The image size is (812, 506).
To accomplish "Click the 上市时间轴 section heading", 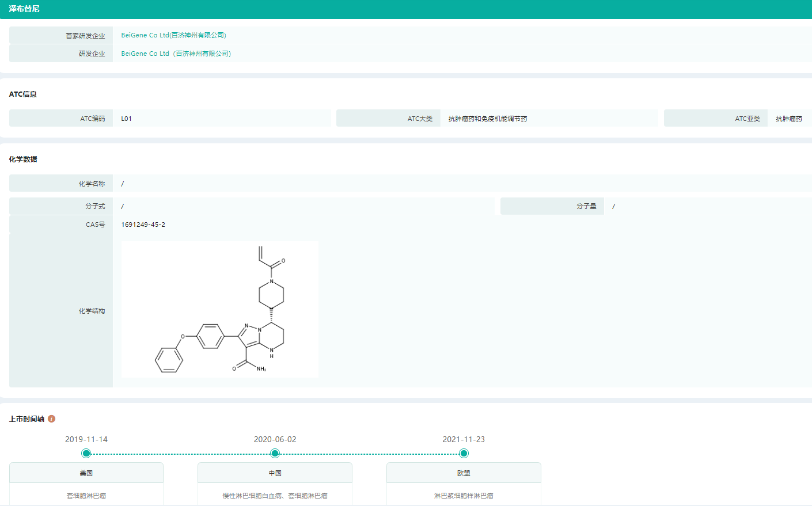I will (26, 419).
